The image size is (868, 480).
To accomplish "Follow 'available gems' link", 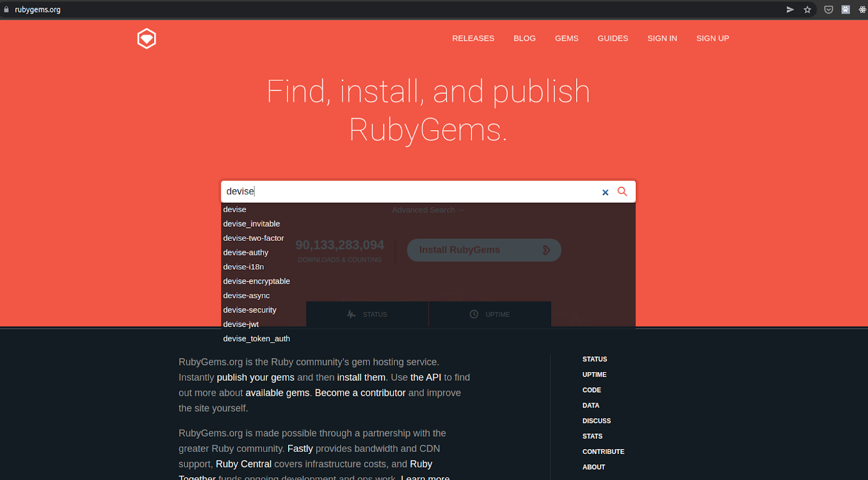I will pos(277,393).
